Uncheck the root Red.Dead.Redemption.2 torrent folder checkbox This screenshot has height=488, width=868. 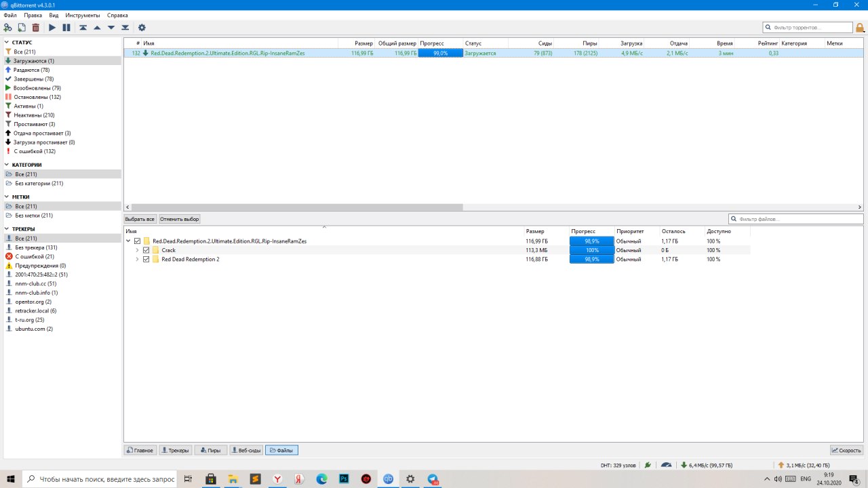[x=137, y=241]
